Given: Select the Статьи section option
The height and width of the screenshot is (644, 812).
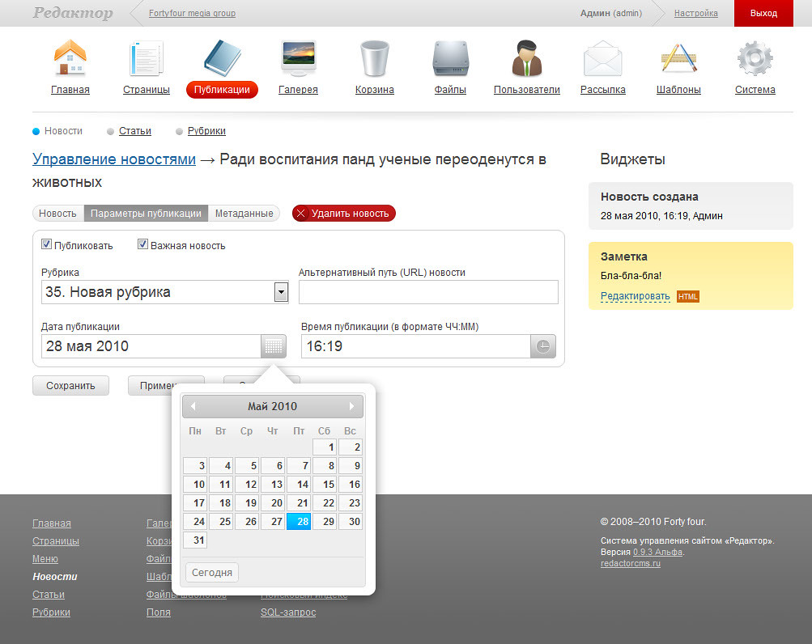Looking at the screenshot, I should [134, 131].
